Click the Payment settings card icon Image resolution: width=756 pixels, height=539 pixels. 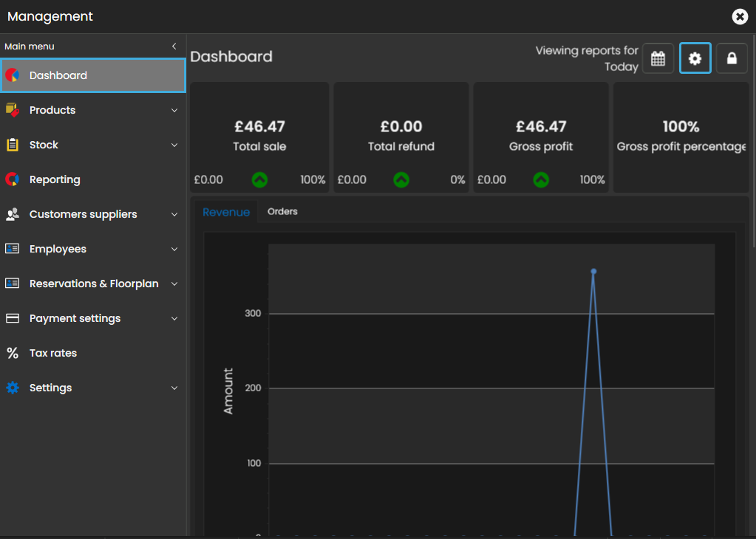[x=12, y=318]
